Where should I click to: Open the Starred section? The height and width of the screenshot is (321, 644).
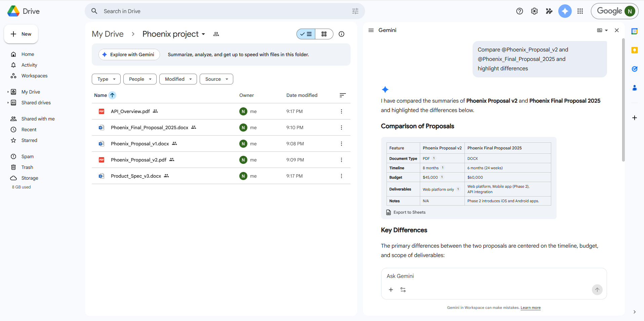(x=29, y=140)
